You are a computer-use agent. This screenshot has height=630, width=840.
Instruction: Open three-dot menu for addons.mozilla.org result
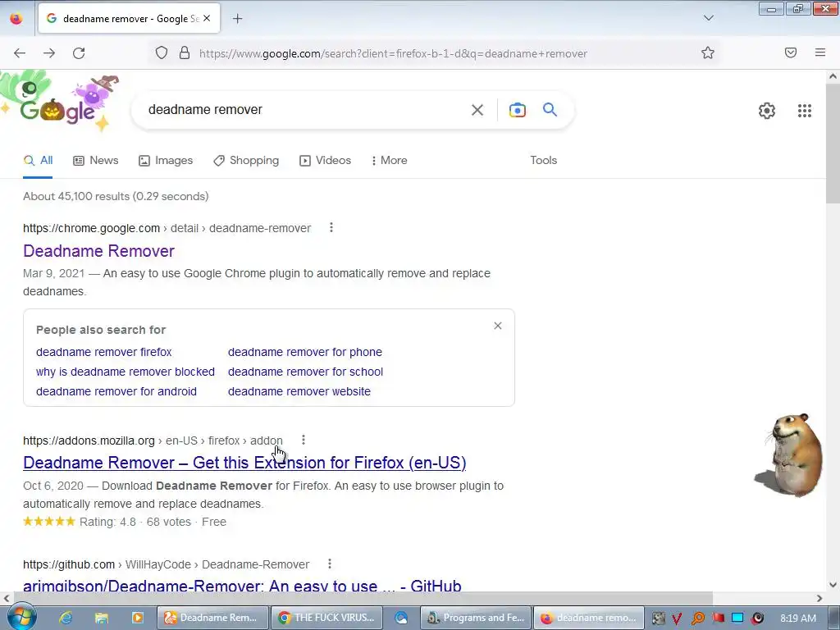(x=304, y=440)
